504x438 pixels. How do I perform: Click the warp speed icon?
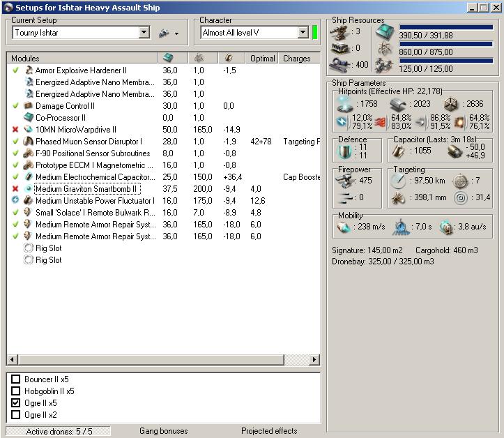(446, 227)
